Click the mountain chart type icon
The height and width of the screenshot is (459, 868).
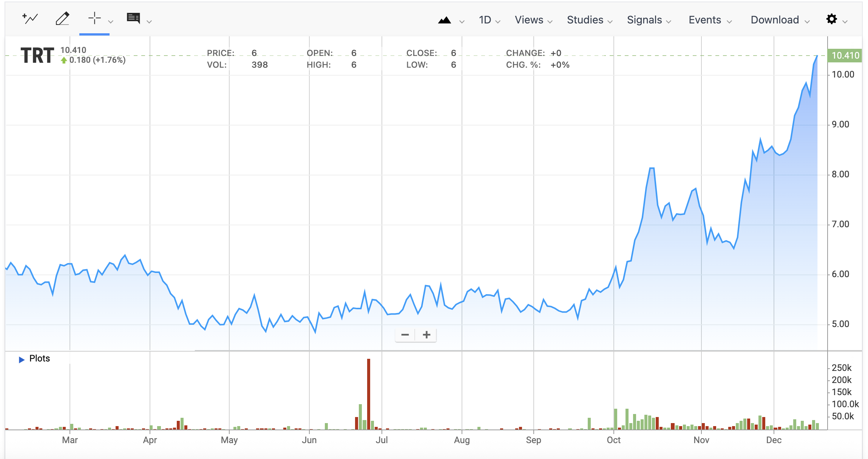tap(445, 20)
